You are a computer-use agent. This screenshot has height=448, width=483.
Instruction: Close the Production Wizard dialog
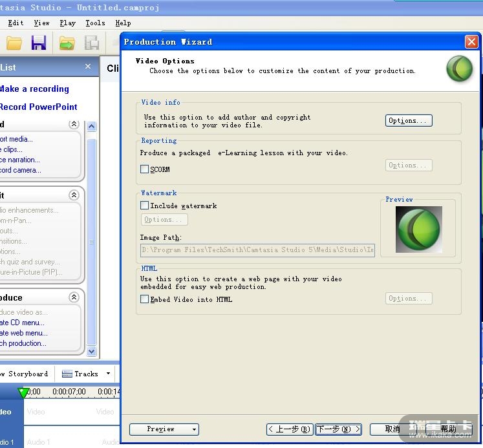coord(471,41)
